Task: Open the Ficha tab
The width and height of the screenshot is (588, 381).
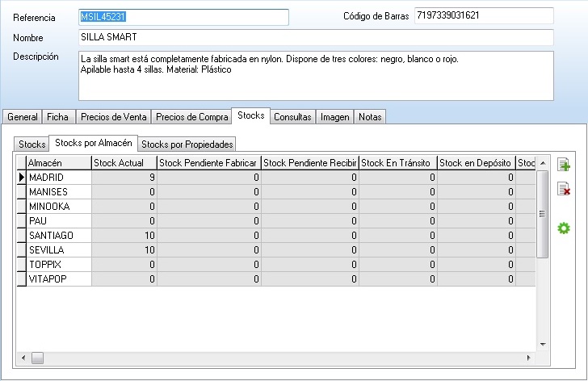Action: [x=57, y=117]
